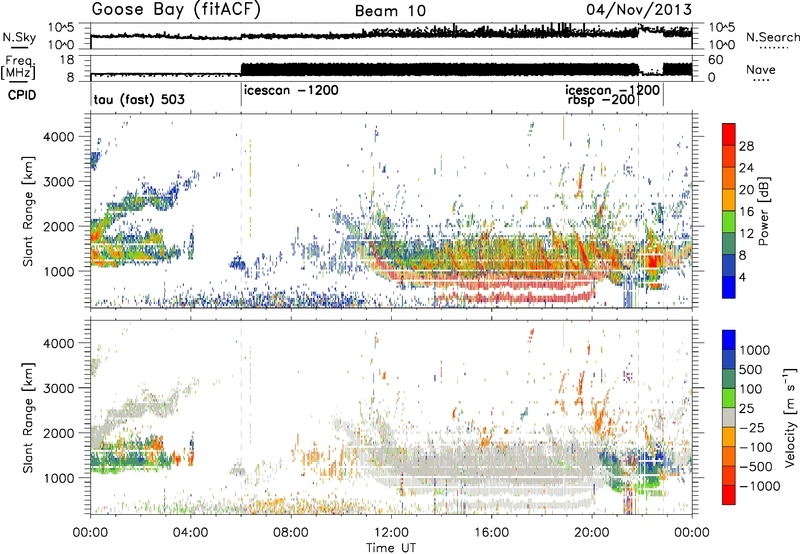Click 'Slant Range [km]' on the power panel
Viewport: 800px width, 554px height.
(28, 211)
